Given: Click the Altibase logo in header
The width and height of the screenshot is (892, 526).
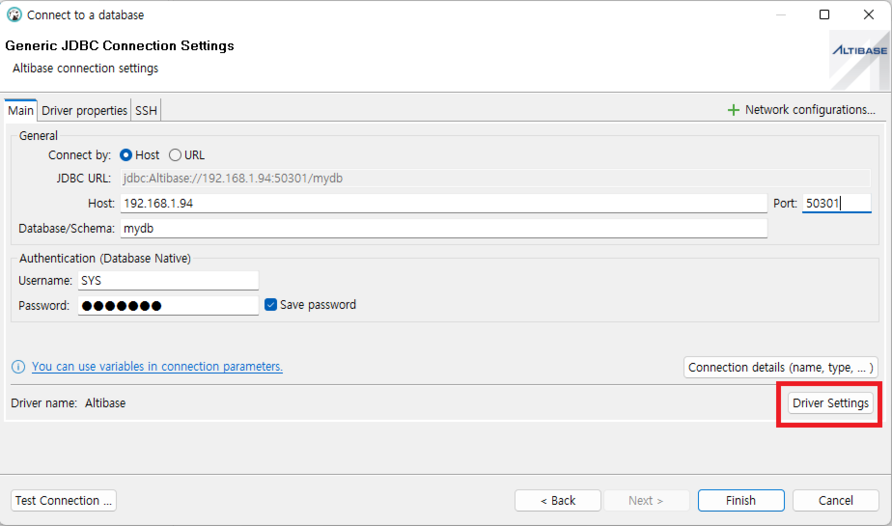Looking at the screenshot, I should (858, 52).
